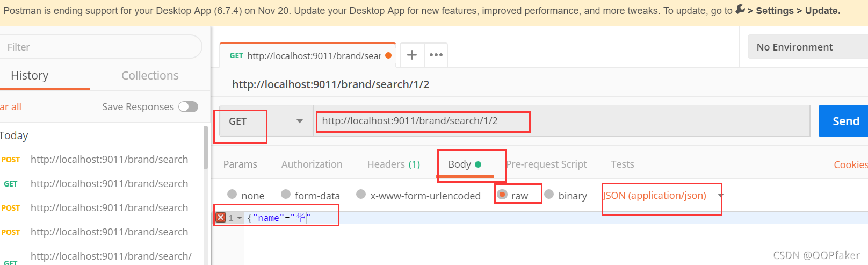Open the No Environment dropdown
Screen dimensions: 868x265
click(x=807, y=47)
